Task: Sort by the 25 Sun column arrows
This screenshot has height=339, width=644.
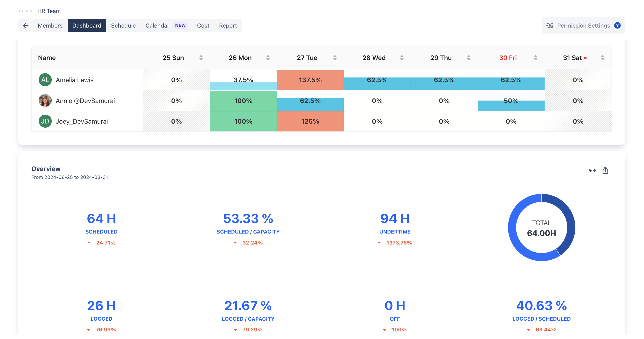Action: 201,58
